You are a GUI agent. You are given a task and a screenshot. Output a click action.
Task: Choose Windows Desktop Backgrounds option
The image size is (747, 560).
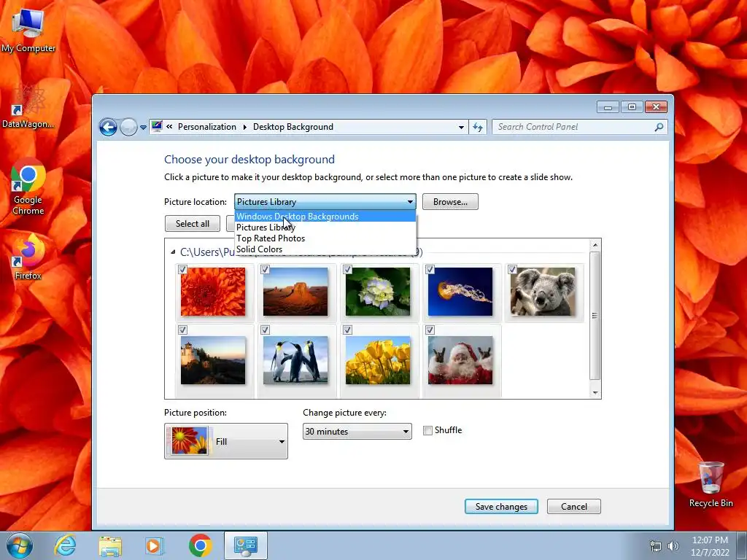point(325,216)
